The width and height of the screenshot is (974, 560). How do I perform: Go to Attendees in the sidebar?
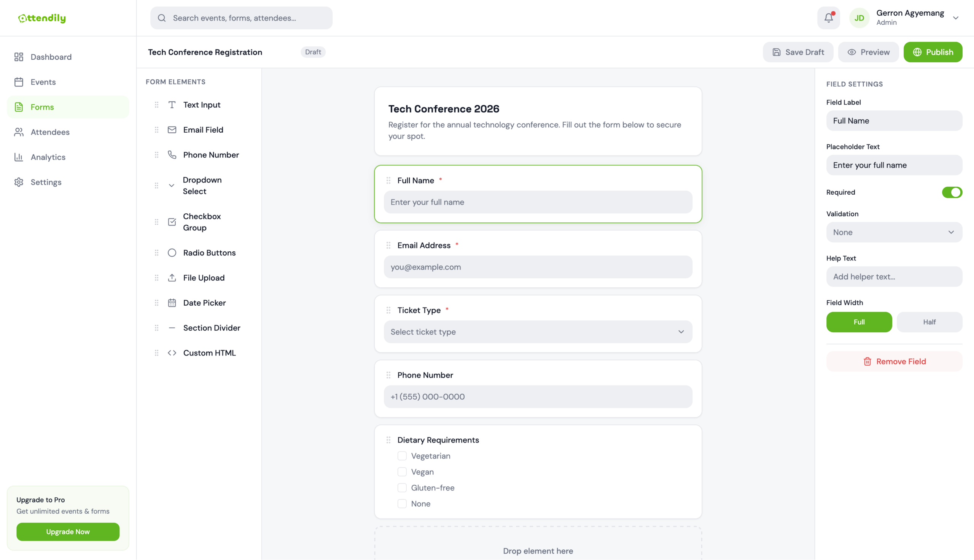(50, 132)
